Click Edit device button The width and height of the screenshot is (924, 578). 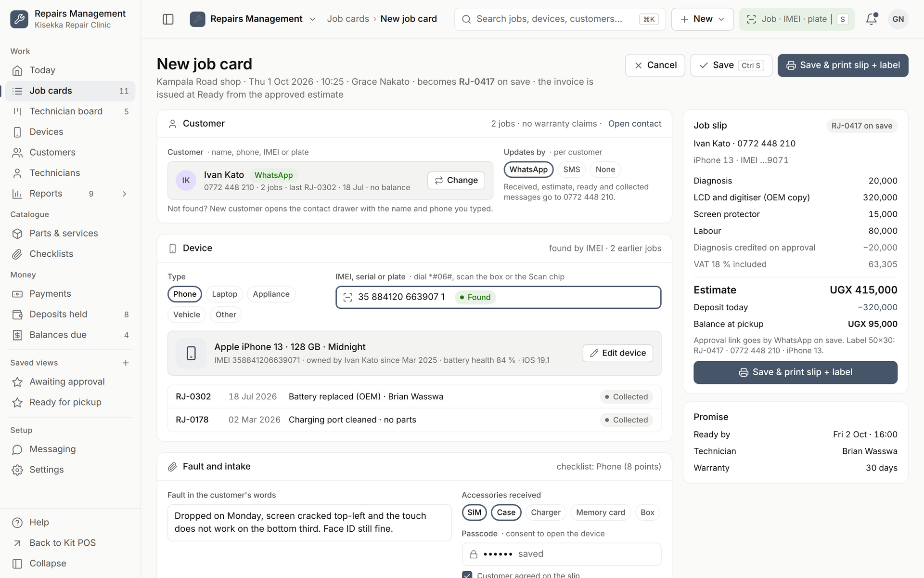point(617,353)
